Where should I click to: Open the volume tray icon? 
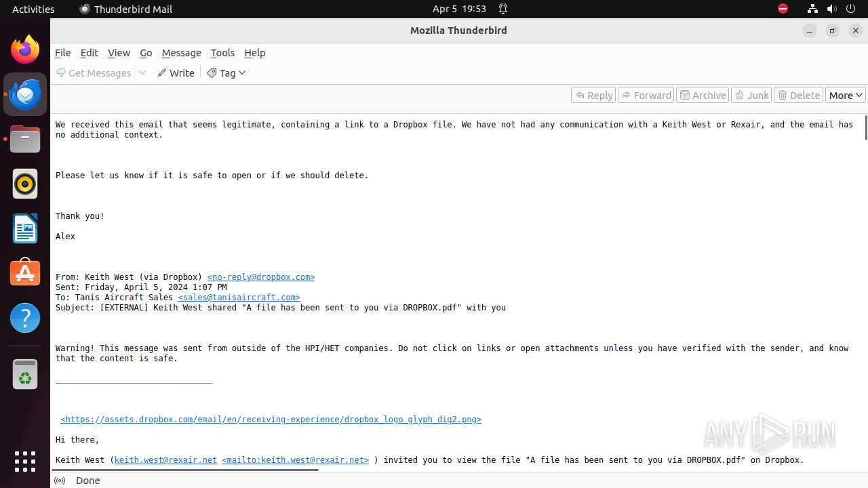click(831, 9)
